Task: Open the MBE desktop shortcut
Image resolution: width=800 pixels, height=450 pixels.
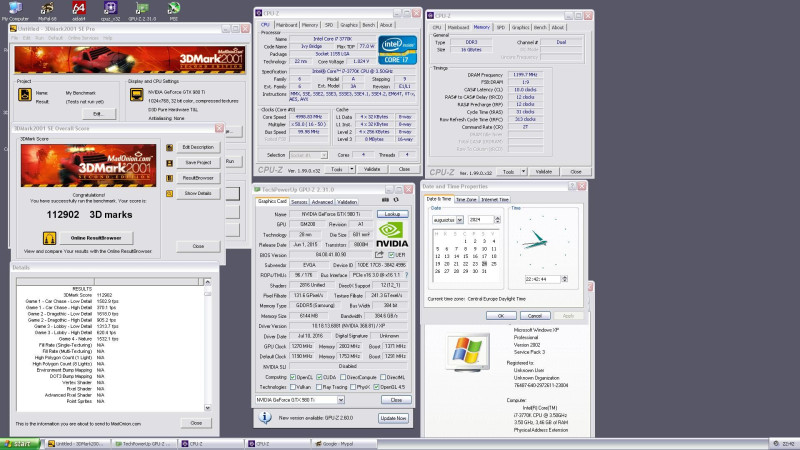Action: pyautogui.click(x=173, y=8)
